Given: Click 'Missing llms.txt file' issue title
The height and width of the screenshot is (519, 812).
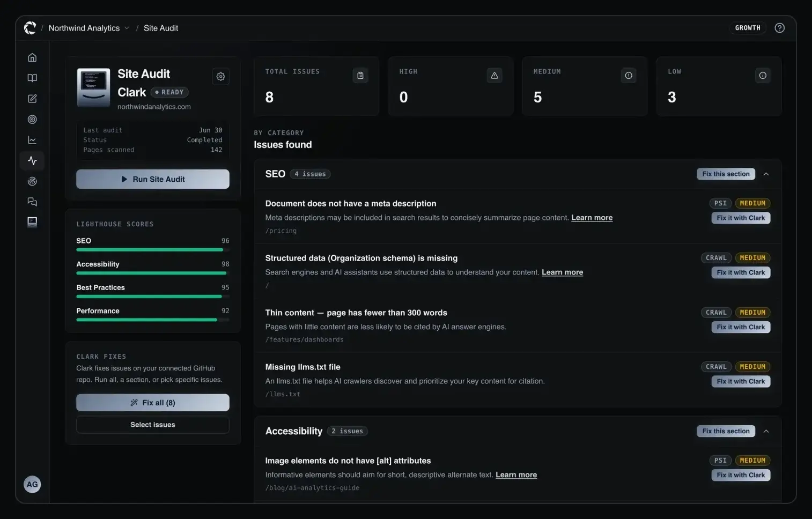Looking at the screenshot, I should point(302,367).
